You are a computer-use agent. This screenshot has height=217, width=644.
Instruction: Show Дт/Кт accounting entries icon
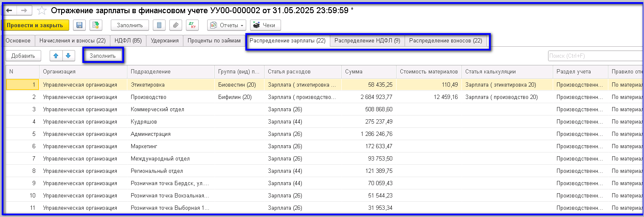pos(192,25)
